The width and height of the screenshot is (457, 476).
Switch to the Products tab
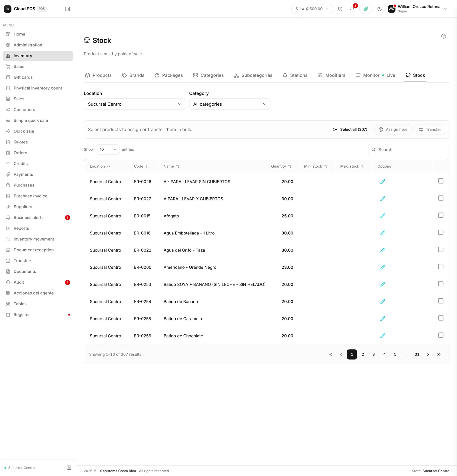[98, 75]
